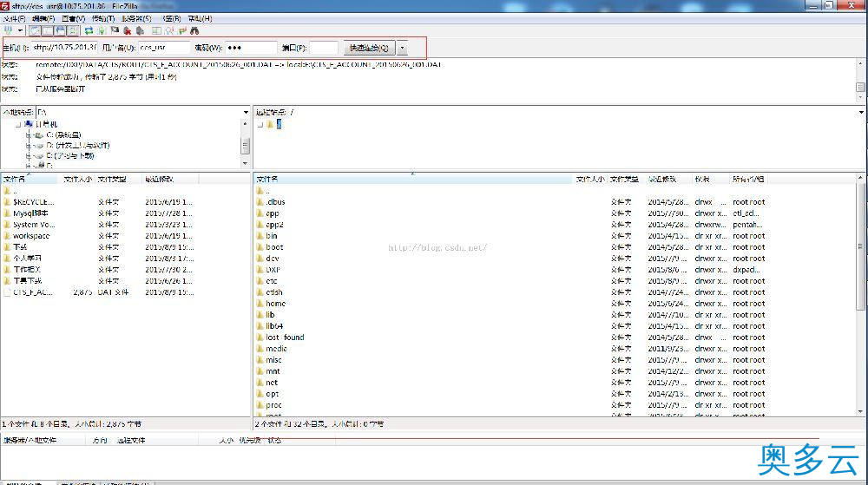
Task: Open the 传输(T) menu
Action: coord(103,19)
